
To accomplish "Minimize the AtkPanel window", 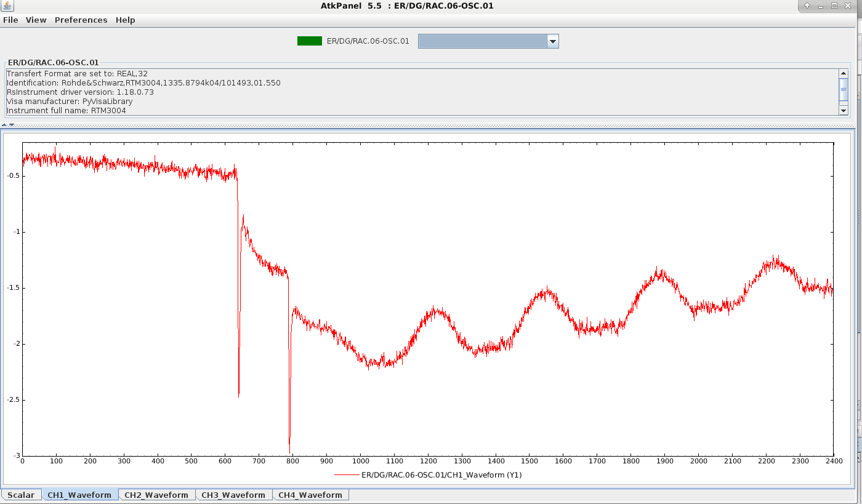I will click(x=821, y=6).
